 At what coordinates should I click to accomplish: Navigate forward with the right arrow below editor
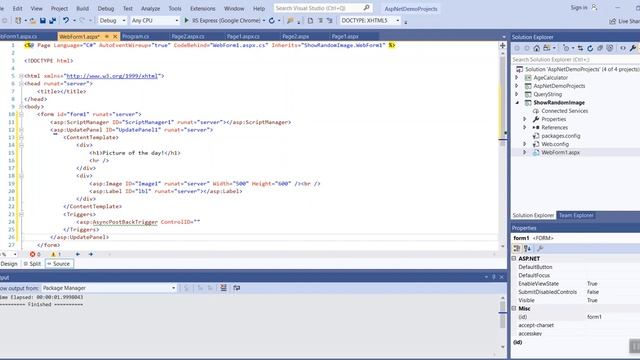pos(91,254)
